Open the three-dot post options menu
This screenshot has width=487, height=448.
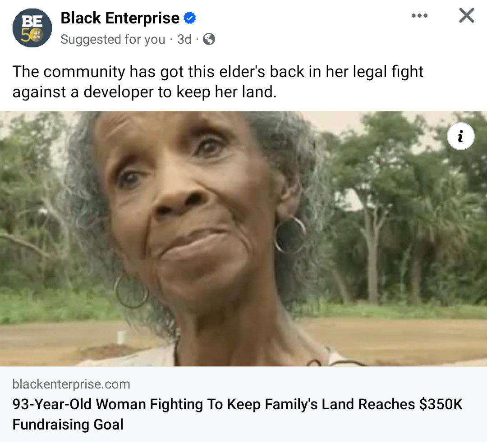419,15
